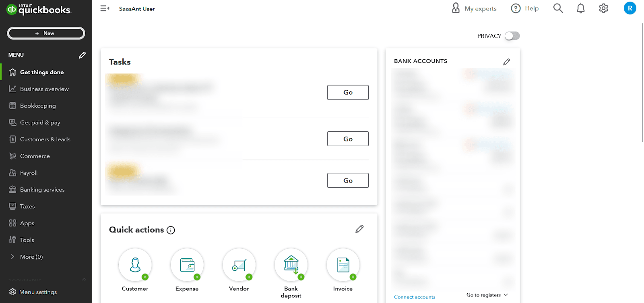The image size is (644, 303).
Task: Open the notifications bell
Action: [x=580, y=8]
